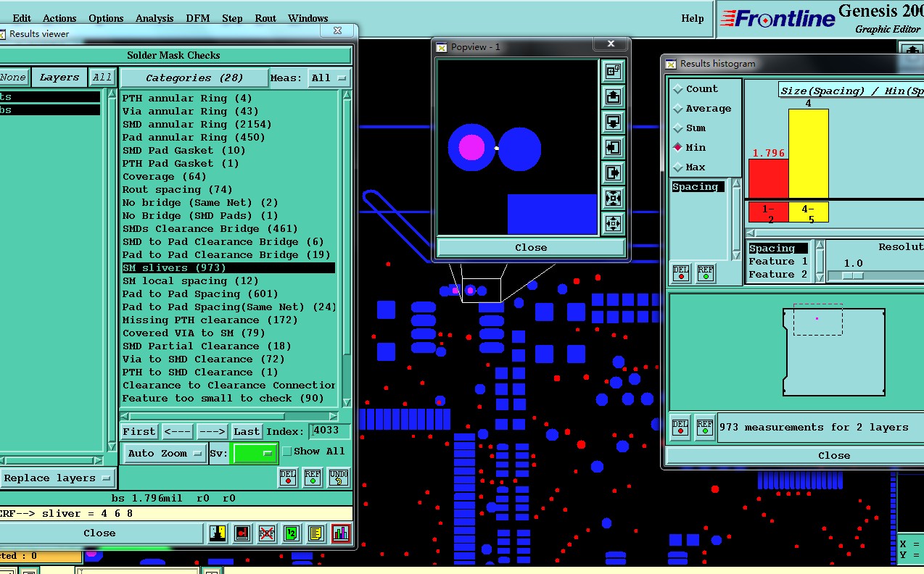Click black-yellow silhouette icon beside Close
The height and width of the screenshot is (574, 924).
pyautogui.click(x=217, y=533)
